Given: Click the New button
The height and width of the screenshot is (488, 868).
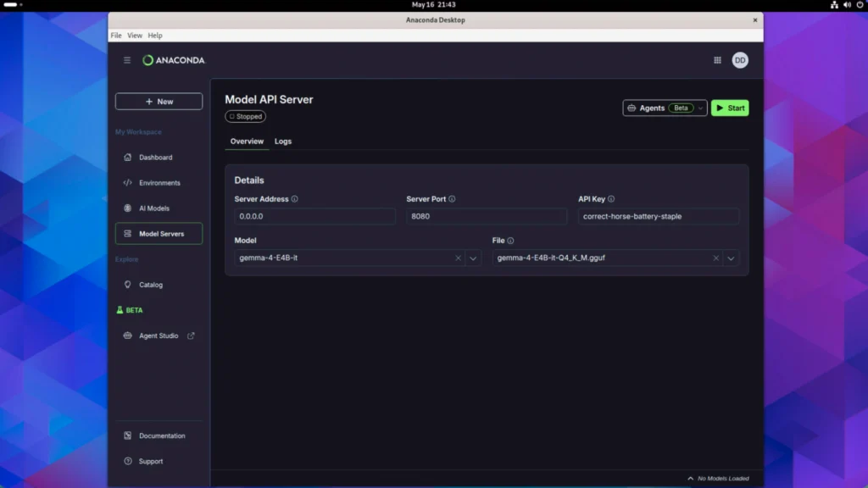Looking at the screenshot, I should click(x=159, y=102).
